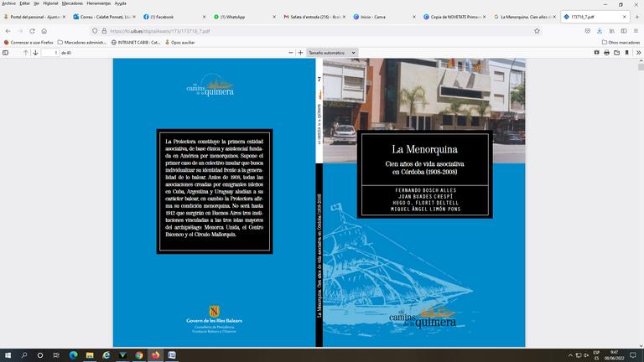
Task: Open Windows taskbar search
Action: (x=23, y=355)
